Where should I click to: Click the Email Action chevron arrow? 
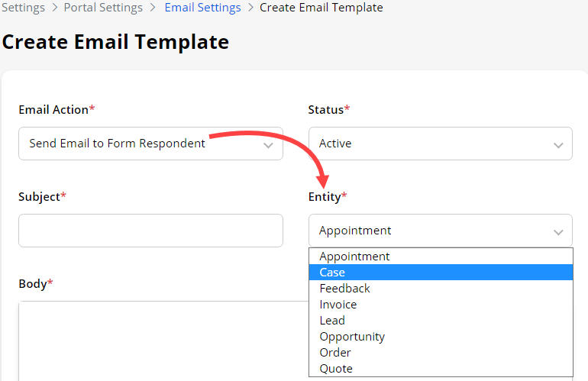(x=268, y=144)
